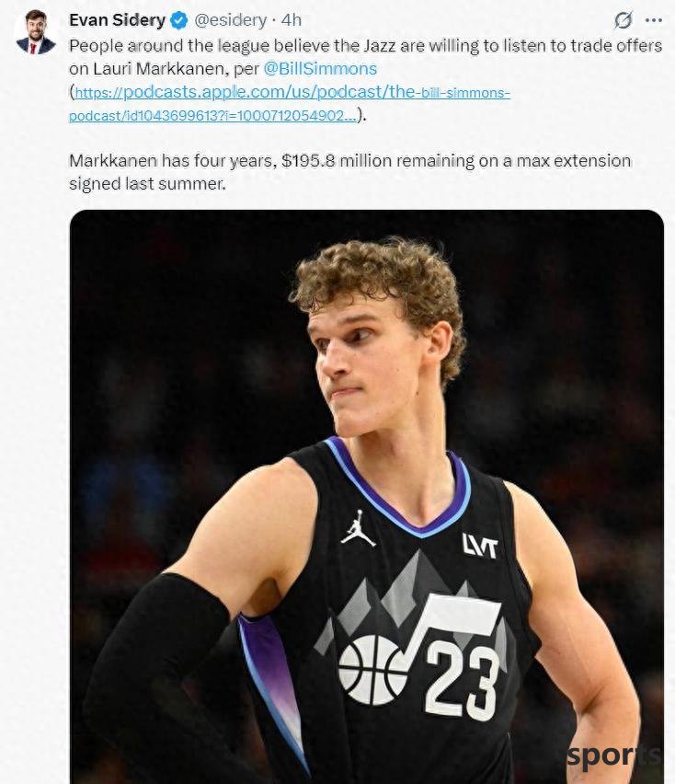Viewport: 675px width, 784px height.
Task: Open the Grok explain-post icon
Action: [x=623, y=20]
